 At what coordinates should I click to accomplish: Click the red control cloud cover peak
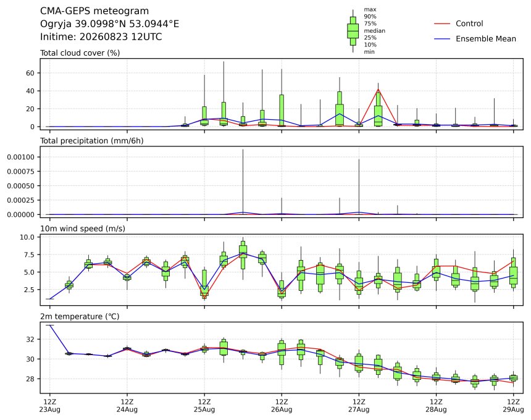378,90
